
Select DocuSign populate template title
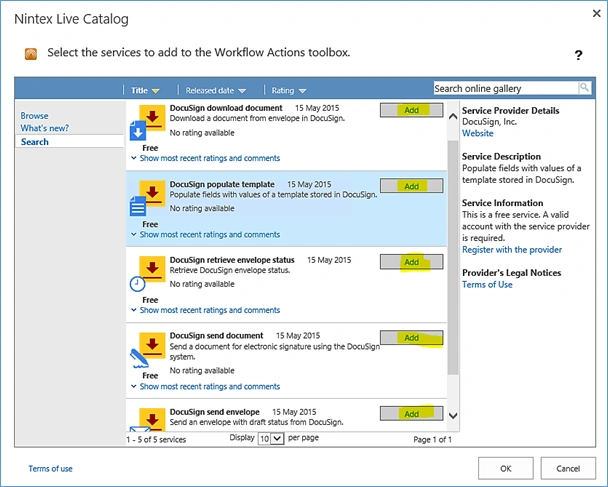coord(222,184)
